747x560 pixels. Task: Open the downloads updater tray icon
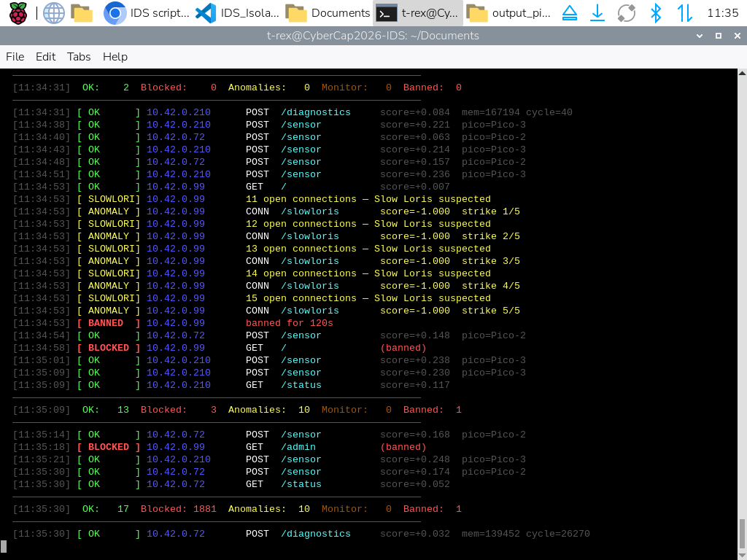pos(597,13)
